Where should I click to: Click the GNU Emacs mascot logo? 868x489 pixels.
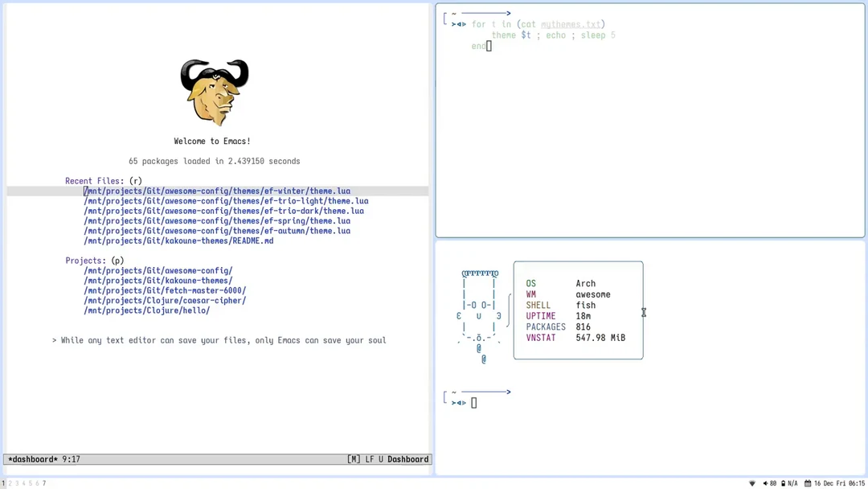[214, 90]
